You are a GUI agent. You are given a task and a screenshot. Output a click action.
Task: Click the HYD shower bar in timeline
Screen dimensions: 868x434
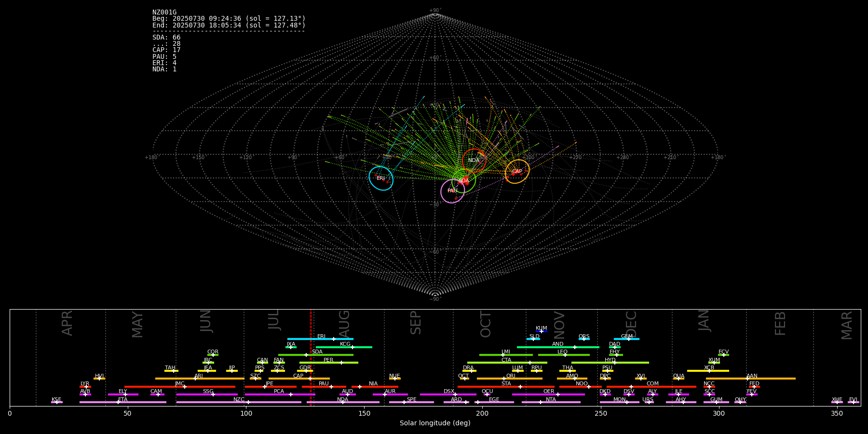tap(610, 363)
